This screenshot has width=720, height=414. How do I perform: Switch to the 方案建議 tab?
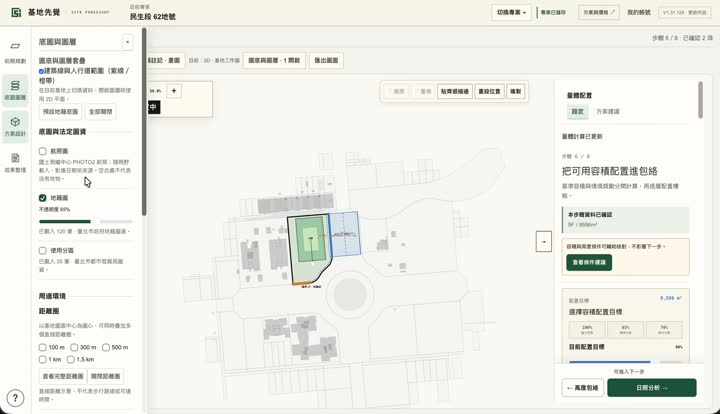point(608,112)
